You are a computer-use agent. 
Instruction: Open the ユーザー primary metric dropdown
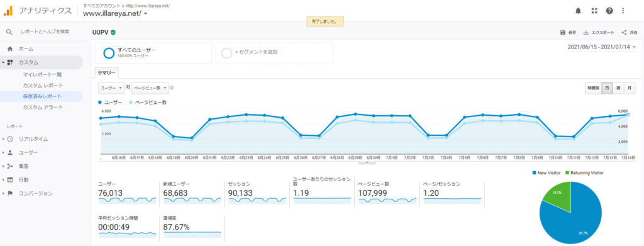[x=111, y=87]
